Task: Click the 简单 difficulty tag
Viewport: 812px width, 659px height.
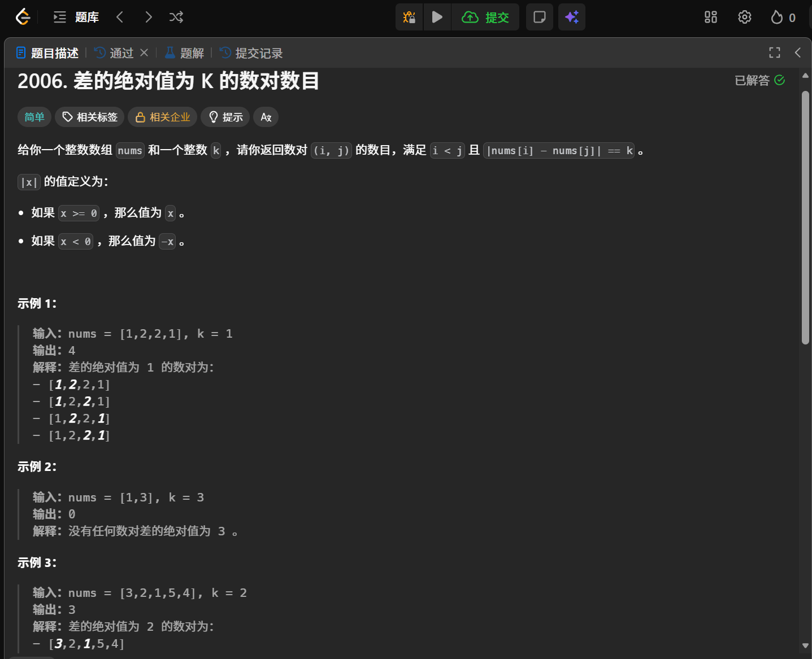Action: [x=34, y=117]
